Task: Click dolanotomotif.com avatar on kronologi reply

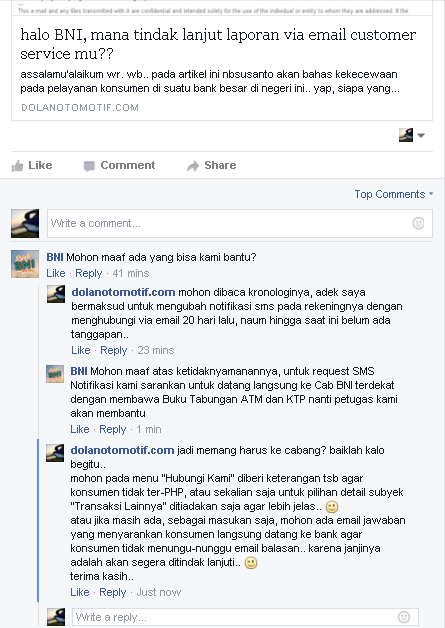Action: point(56,294)
